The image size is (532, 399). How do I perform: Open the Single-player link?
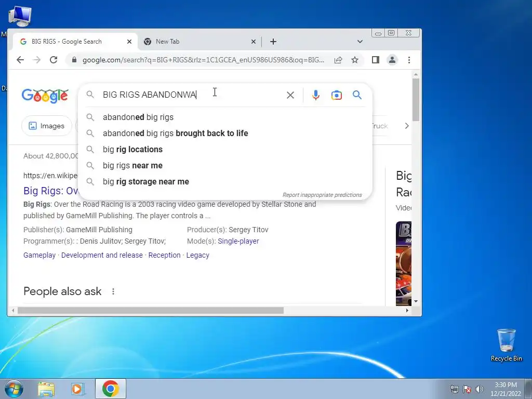(x=238, y=241)
